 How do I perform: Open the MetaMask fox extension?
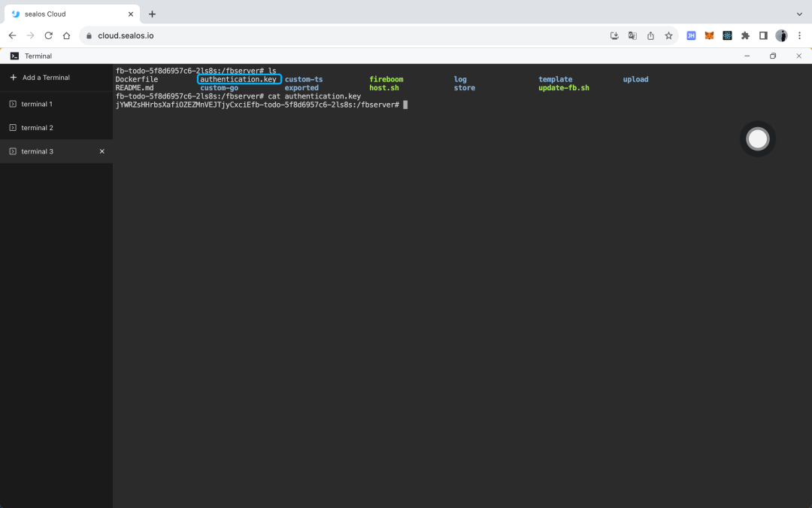tap(709, 36)
